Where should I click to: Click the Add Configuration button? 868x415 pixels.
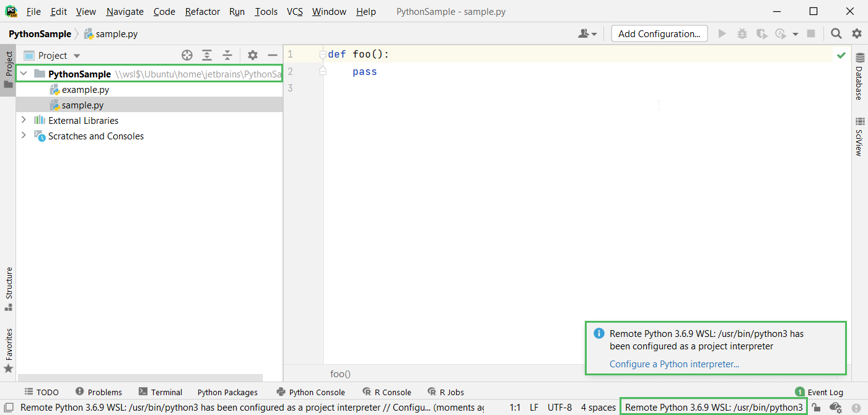coord(659,33)
